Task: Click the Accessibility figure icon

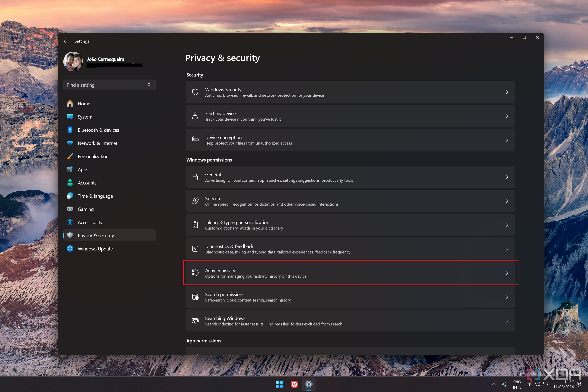Action: [70, 222]
